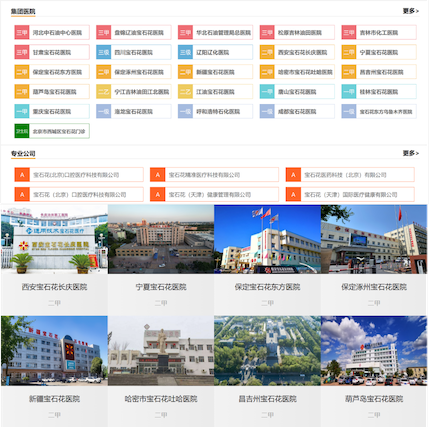Image resolution: width=429 pixels, height=427 pixels.
Task: Click the card title 保定宝石花东方医院 below its photo
Action: tap(267, 287)
